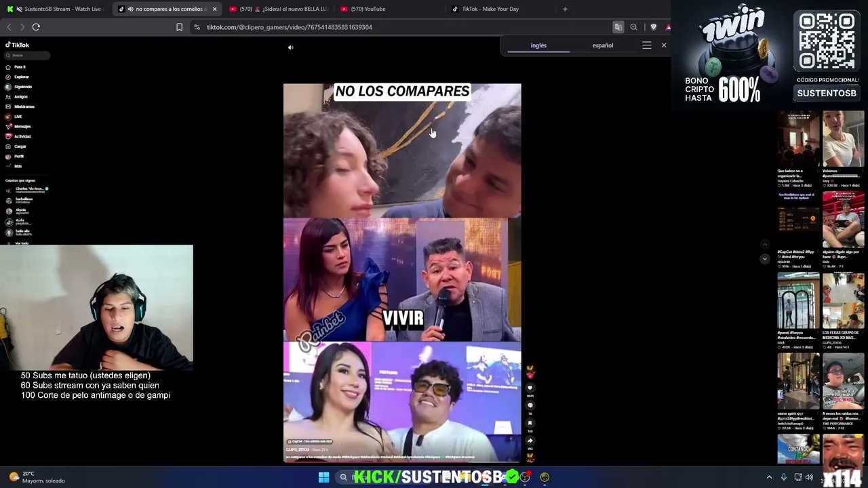Reload the page

36,27
